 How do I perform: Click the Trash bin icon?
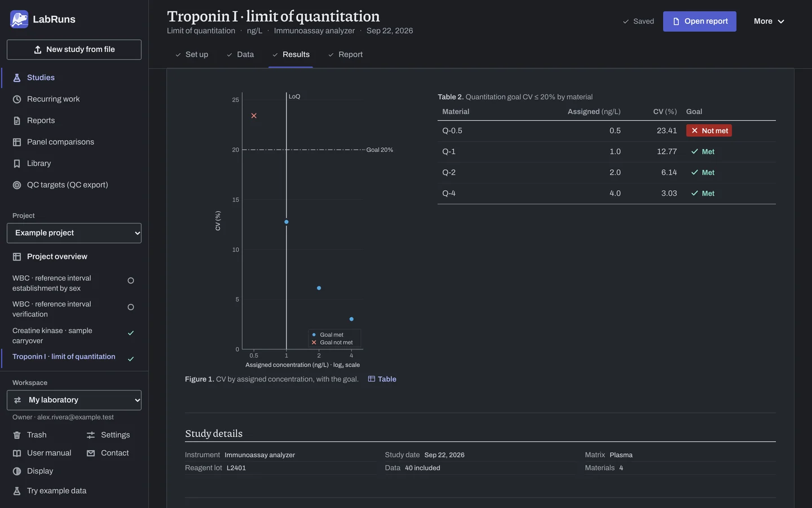pos(17,435)
